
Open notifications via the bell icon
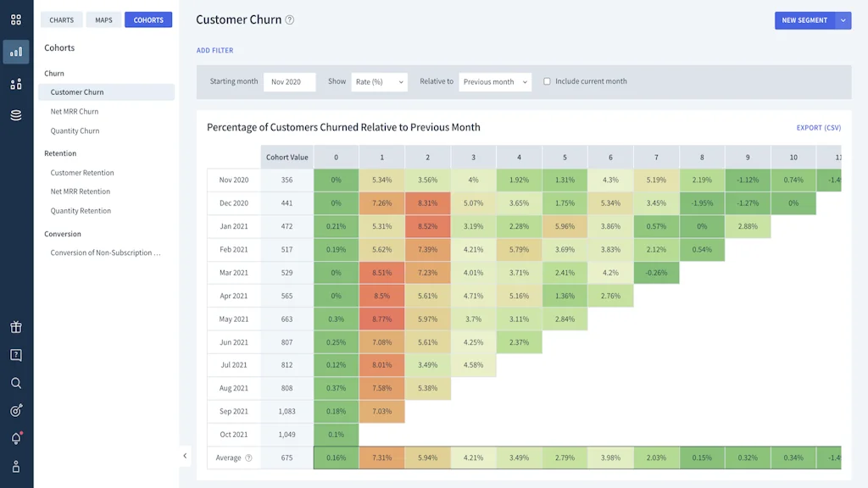point(15,438)
